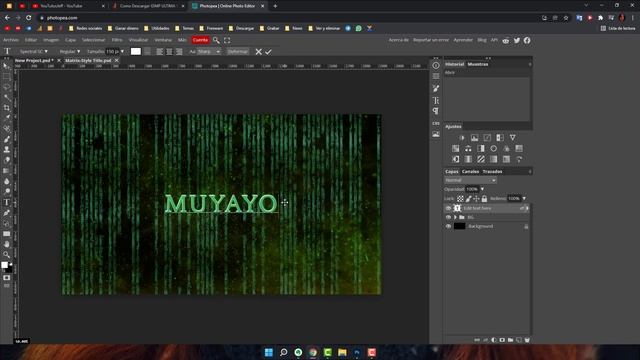
Task: Open the Character panel icon
Action: pos(436,100)
